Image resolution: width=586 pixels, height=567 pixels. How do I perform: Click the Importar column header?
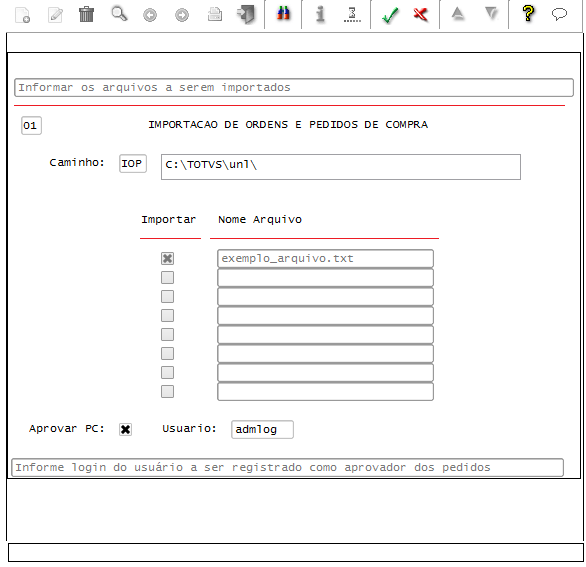pos(169,219)
